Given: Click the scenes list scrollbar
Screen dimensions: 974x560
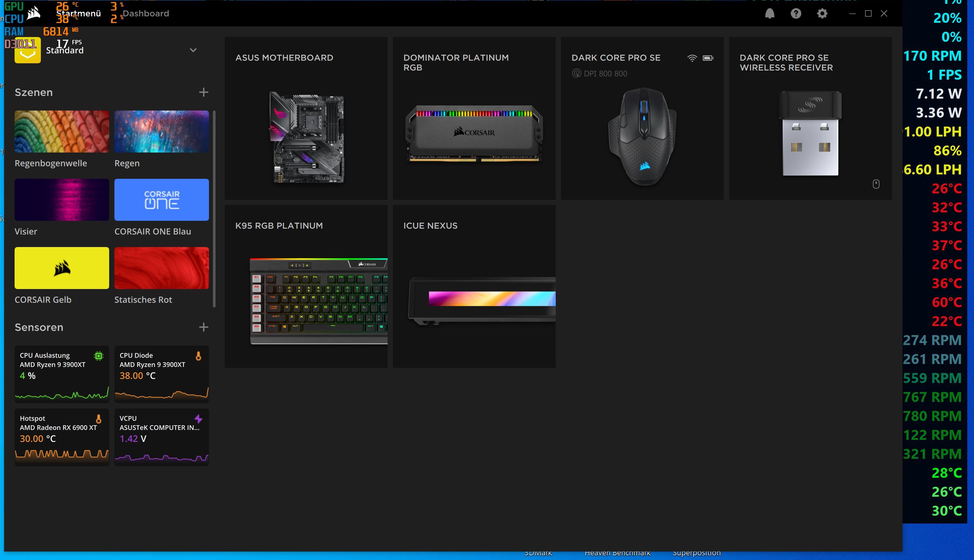Looking at the screenshot, I should tap(214, 209).
